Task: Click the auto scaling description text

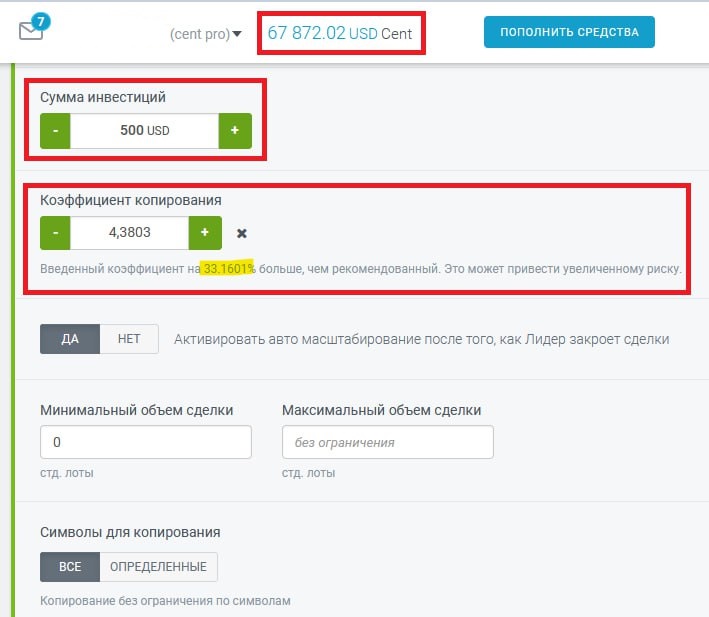Action: [421, 339]
